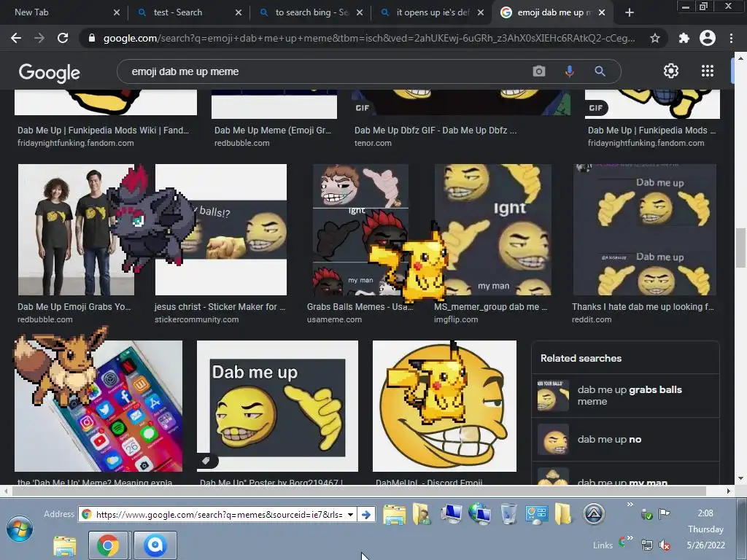The height and width of the screenshot is (560, 747).
Task: Open the Computer monitor toolbar icon
Action: (x=451, y=514)
